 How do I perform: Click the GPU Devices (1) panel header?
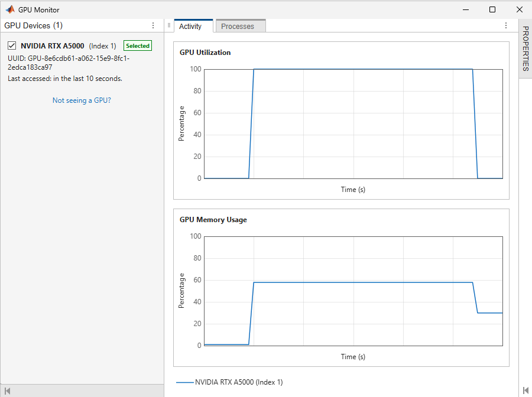(x=33, y=25)
